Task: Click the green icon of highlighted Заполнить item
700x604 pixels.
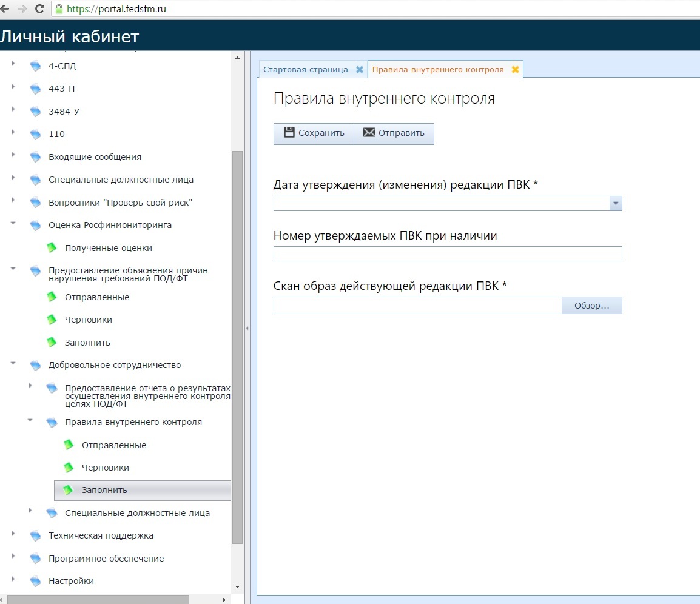Action: pos(69,490)
